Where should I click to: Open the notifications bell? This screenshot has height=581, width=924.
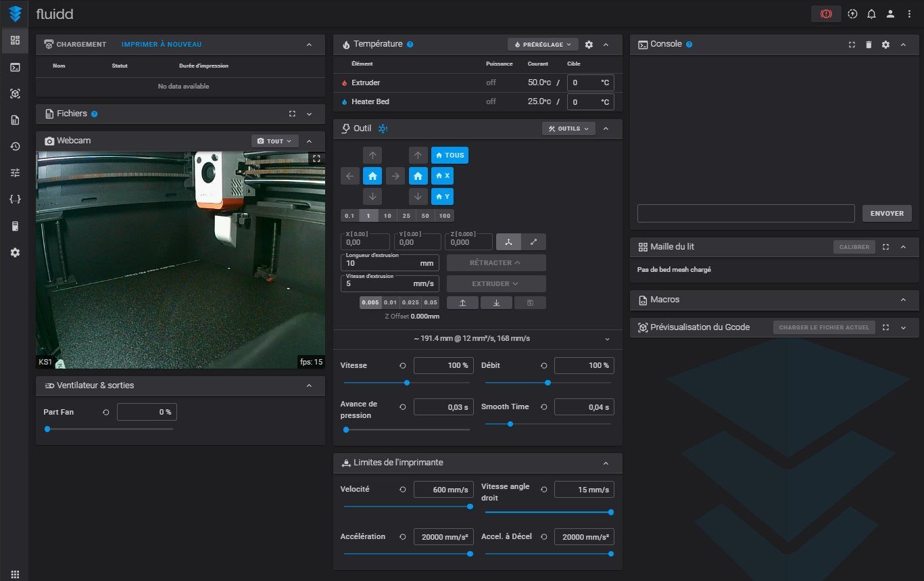[871, 14]
